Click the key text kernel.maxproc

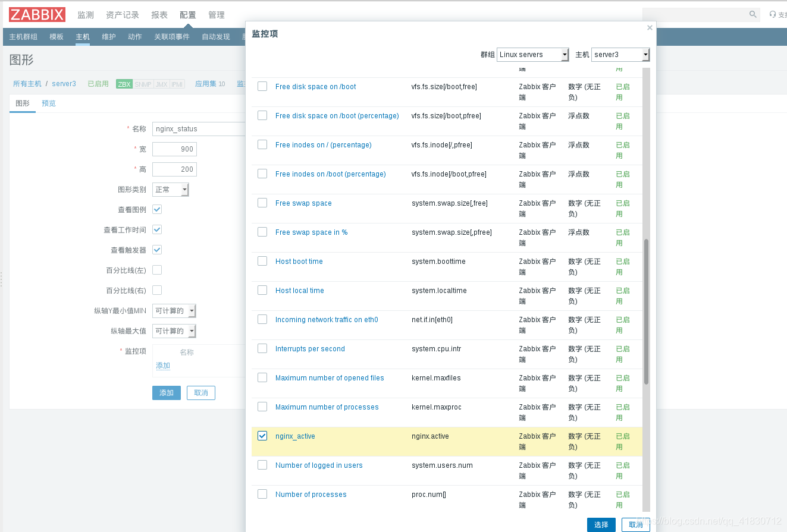pos(436,407)
